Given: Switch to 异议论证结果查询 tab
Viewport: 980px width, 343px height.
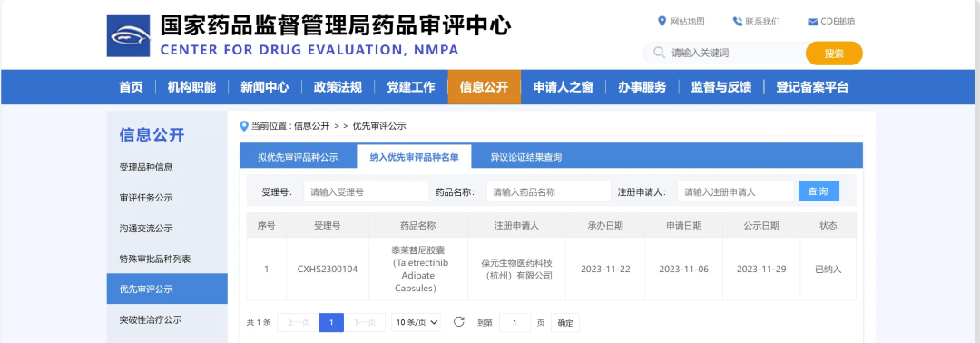Looking at the screenshot, I should tap(525, 158).
